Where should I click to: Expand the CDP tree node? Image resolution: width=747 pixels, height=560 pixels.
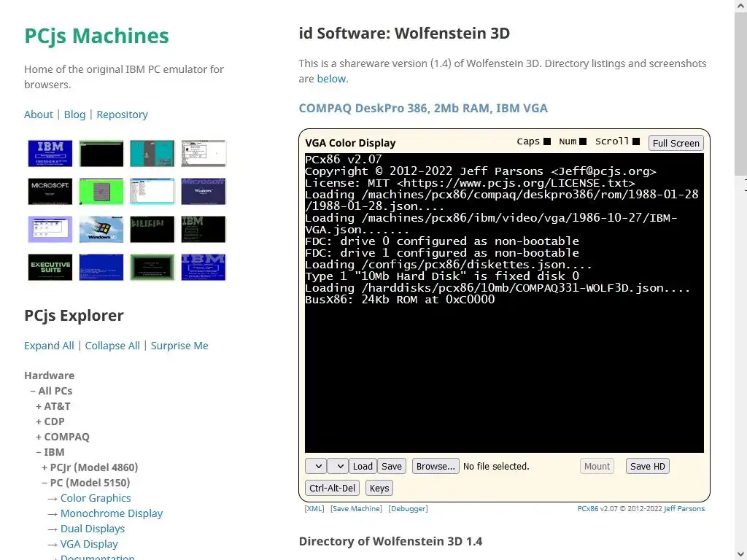tap(50, 421)
